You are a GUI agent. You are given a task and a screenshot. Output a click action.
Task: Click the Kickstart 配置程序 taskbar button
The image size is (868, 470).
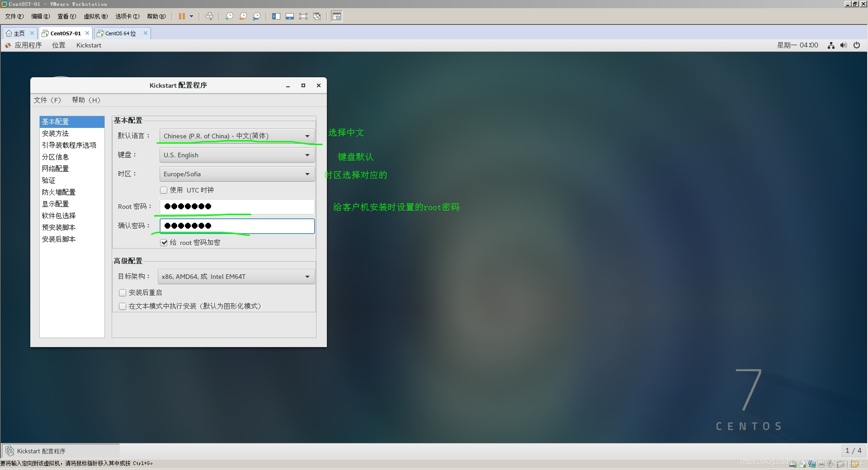61,451
